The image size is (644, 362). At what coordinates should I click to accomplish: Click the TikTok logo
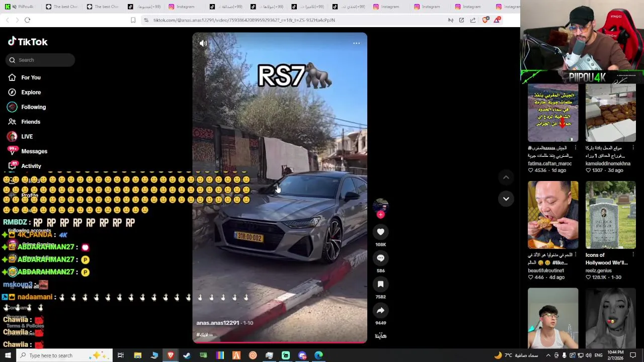click(x=28, y=42)
